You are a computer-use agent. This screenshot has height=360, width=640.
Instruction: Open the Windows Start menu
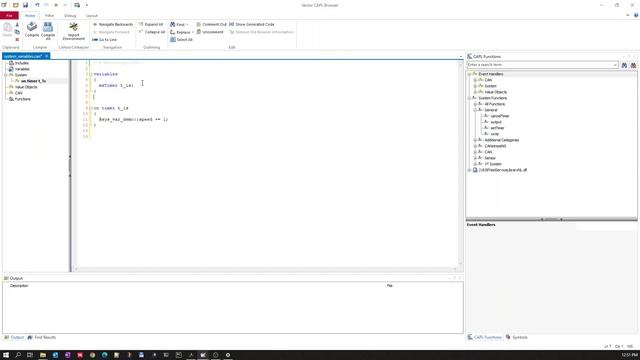6,355
